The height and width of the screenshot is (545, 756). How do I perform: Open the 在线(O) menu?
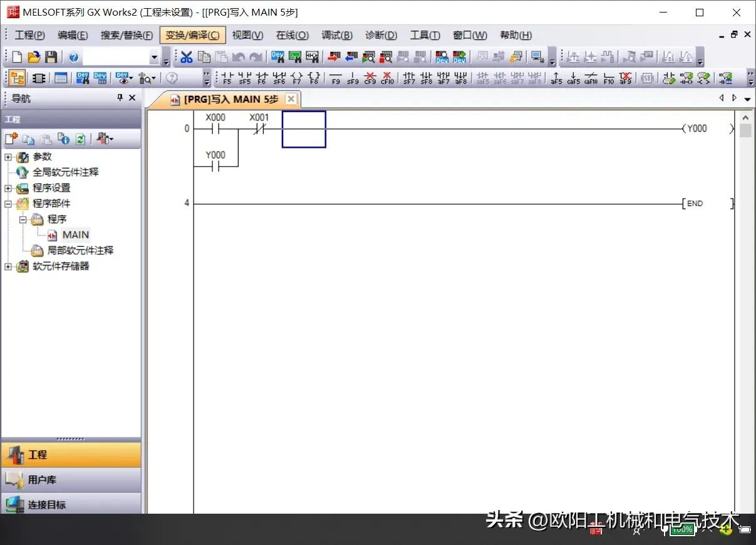click(x=292, y=35)
